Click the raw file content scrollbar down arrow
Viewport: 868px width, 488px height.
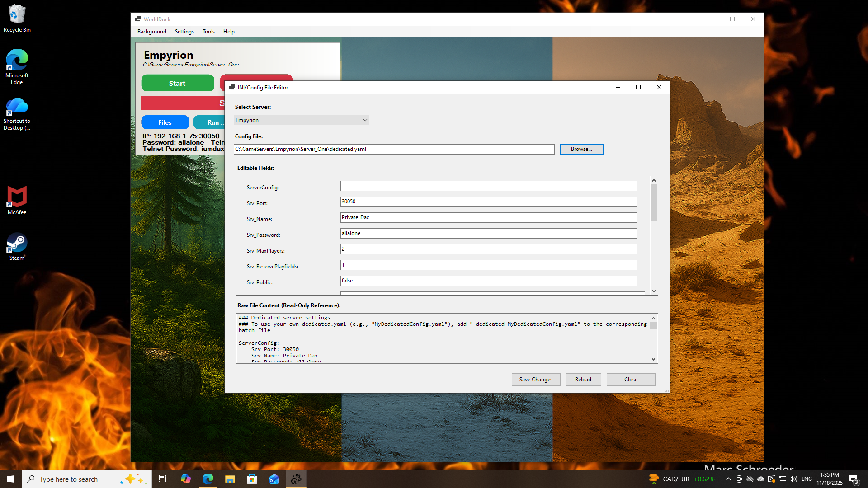(x=653, y=359)
